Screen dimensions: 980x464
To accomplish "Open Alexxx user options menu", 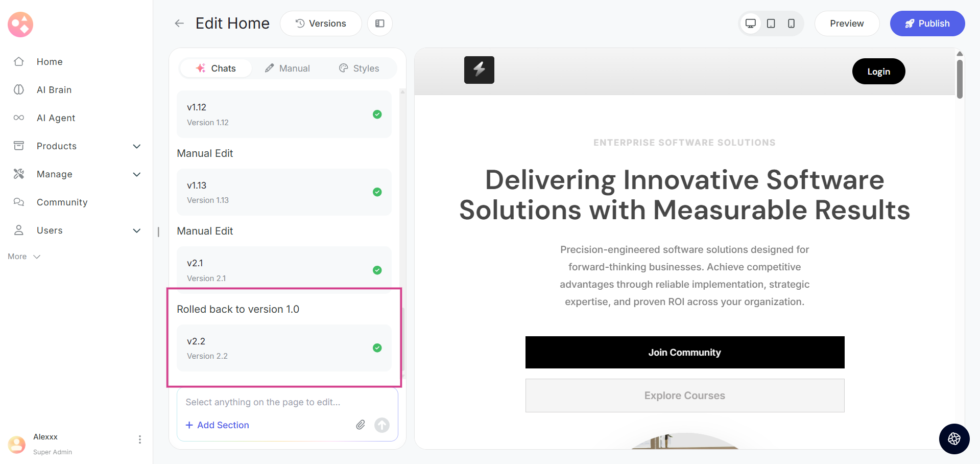I will tap(140, 439).
